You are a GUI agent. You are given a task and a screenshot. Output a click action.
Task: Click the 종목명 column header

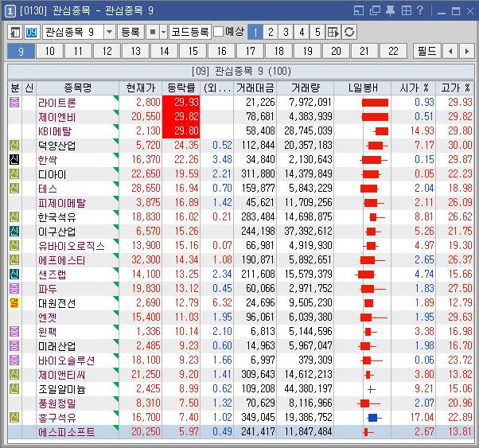pyautogui.click(x=78, y=88)
